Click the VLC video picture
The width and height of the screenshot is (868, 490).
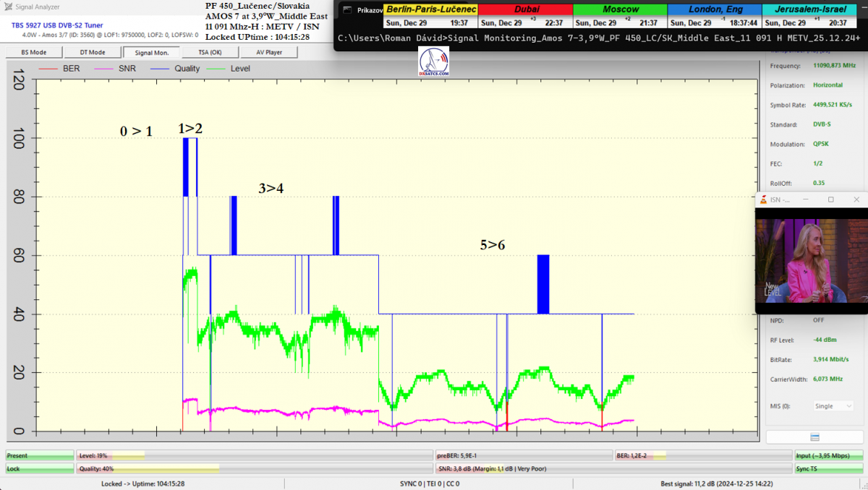[x=810, y=260]
